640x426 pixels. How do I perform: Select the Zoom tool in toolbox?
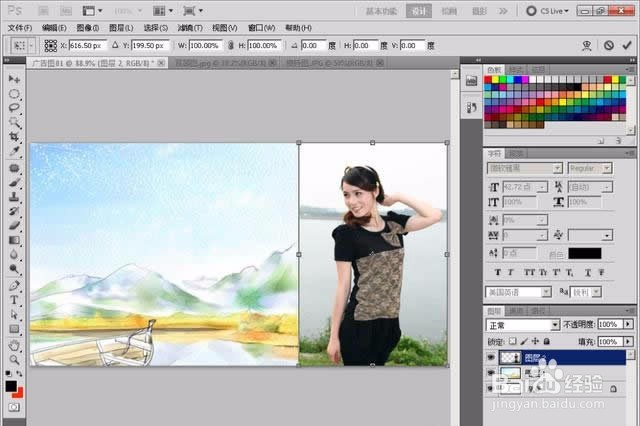pyautogui.click(x=14, y=359)
